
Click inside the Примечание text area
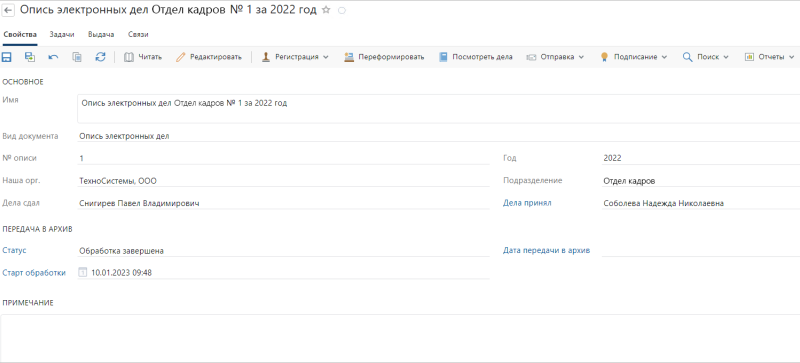tap(400, 337)
